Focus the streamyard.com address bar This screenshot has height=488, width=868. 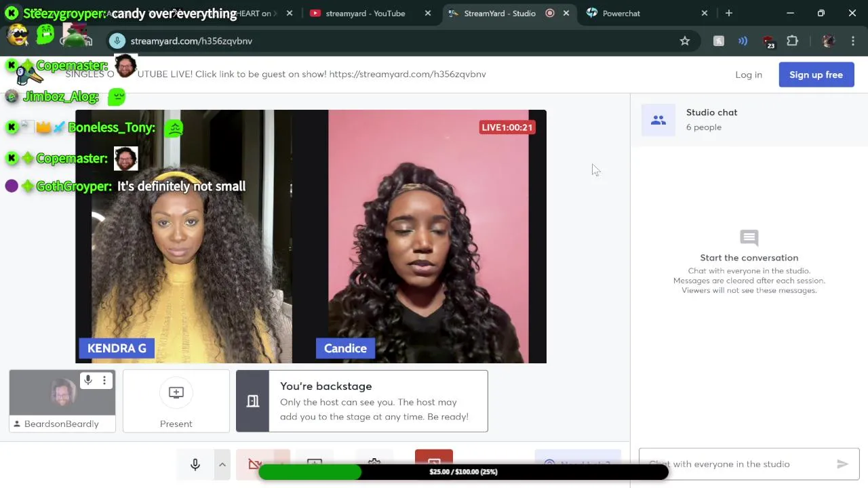click(x=400, y=41)
